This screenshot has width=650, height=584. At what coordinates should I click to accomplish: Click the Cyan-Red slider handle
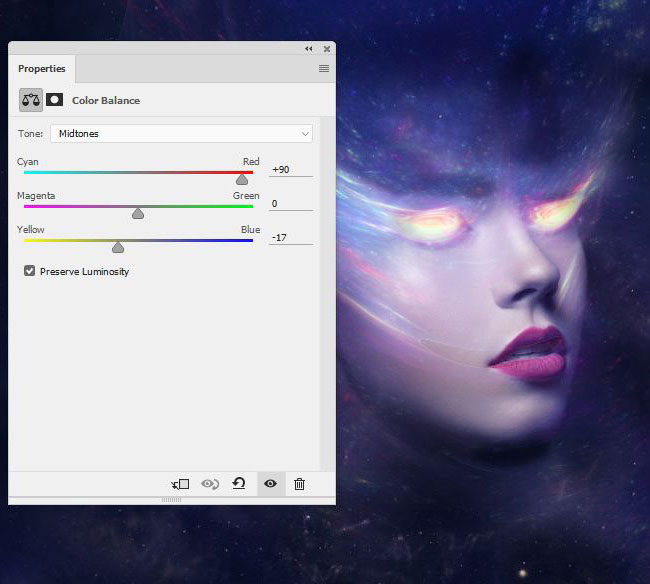242,180
